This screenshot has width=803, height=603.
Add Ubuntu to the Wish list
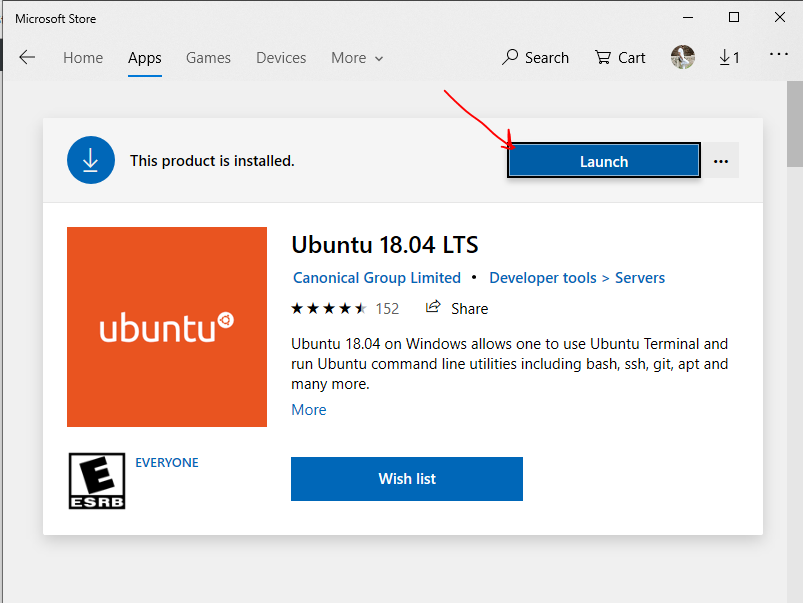[407, 479]
